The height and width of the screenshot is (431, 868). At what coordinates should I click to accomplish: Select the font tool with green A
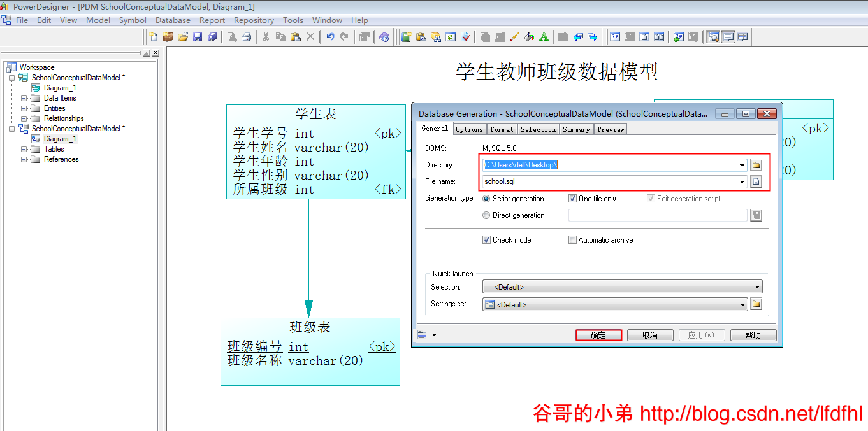pos(543,36)
